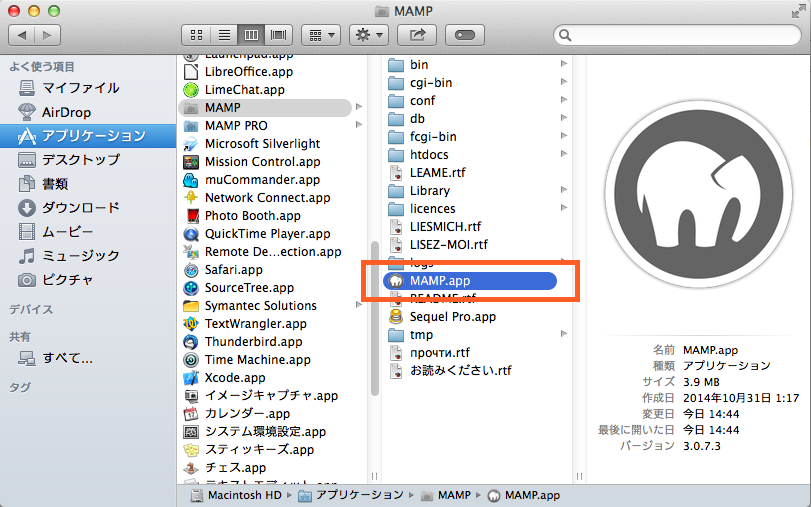Image resolution: width=811 pixels, height=507 pixels.
Task: Select Safari.app in applications list
Action: point(233,269)
